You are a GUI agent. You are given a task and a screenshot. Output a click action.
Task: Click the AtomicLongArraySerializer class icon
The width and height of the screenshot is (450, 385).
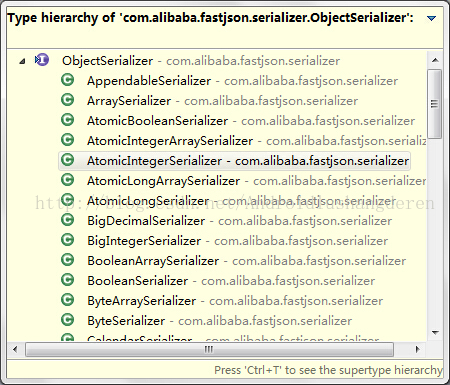(68, 180)
